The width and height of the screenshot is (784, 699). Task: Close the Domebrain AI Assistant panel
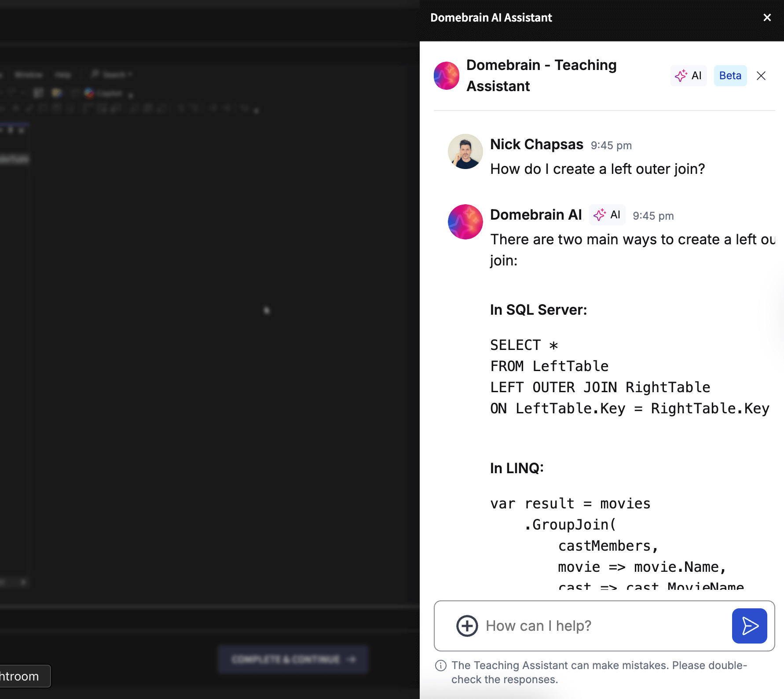point(767,18)
